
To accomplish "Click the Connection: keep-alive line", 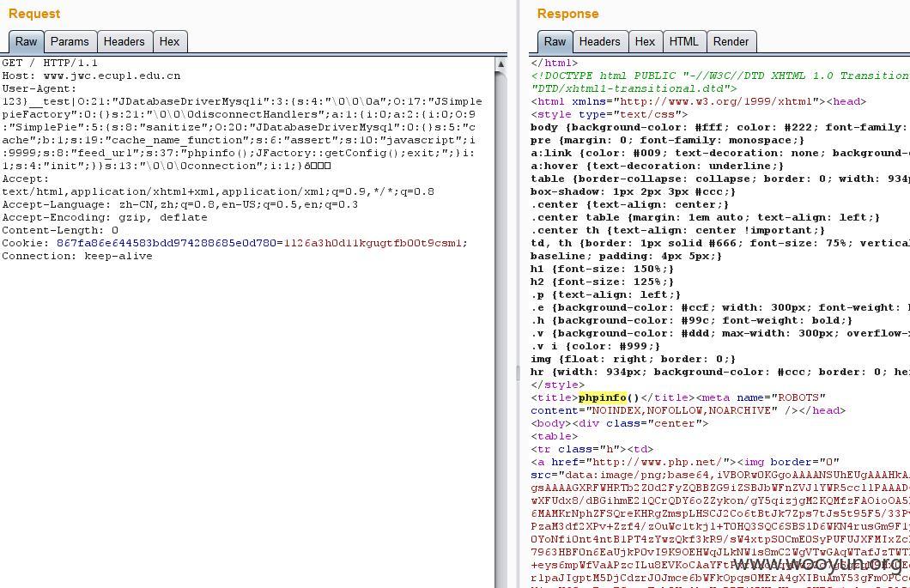I will pyautogui.click(x=77, y=256).
